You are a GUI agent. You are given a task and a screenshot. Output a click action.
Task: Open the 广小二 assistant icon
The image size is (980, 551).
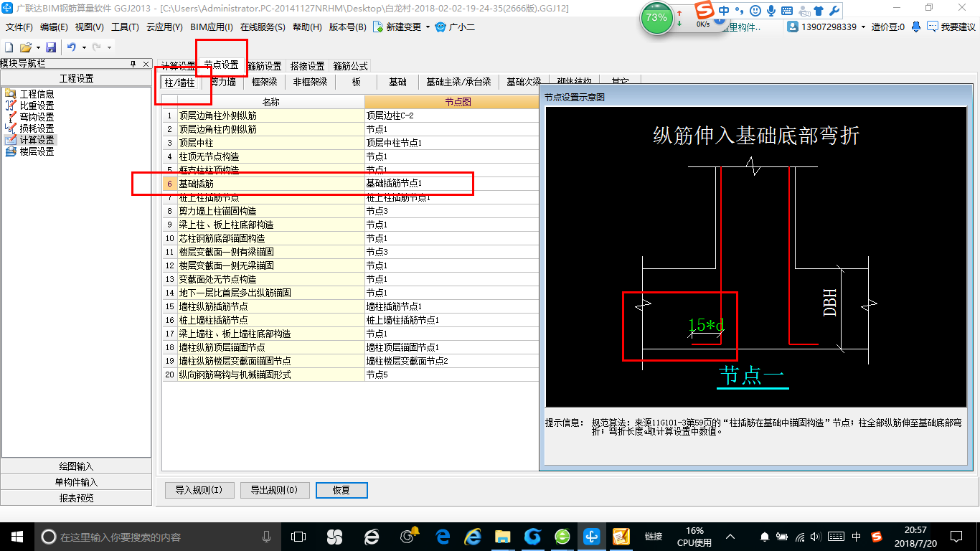coord(440,27)
